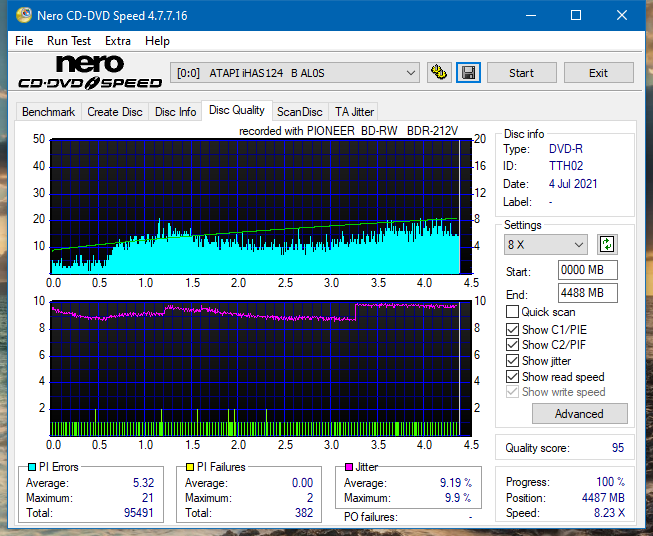Click the PI errors upper graph
The image size is (653, 536).
261,206
